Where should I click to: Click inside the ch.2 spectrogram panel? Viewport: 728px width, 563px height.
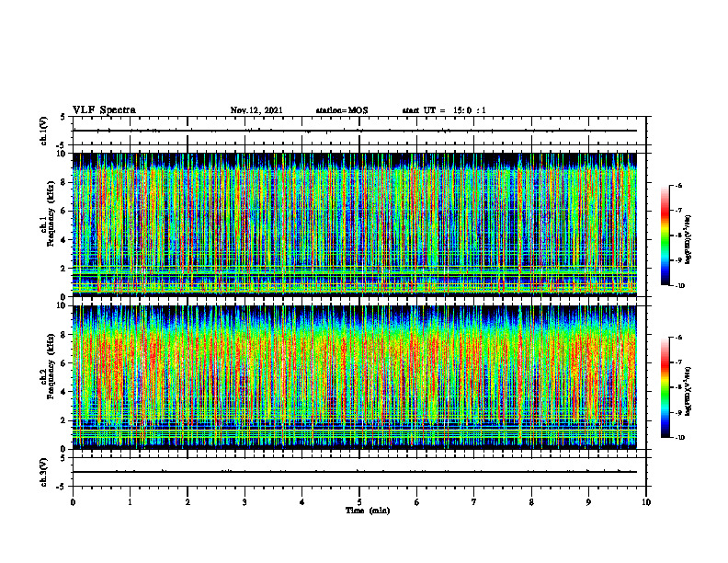point(355,377)
